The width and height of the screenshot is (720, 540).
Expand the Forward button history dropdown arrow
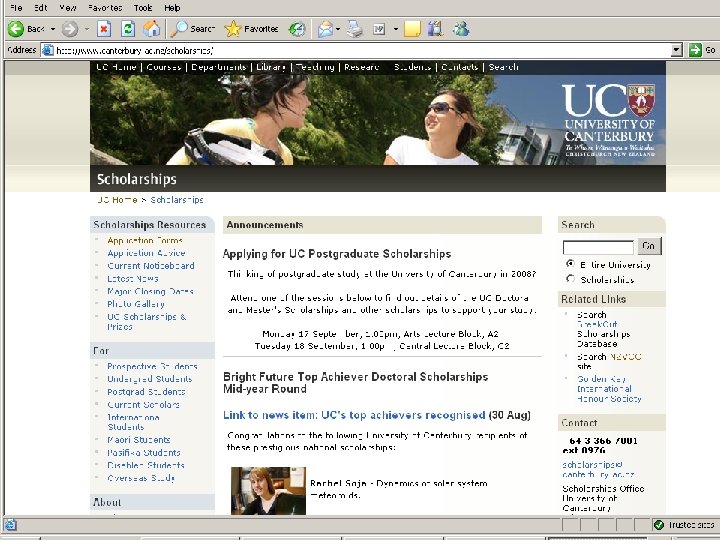tap(87, 29)
